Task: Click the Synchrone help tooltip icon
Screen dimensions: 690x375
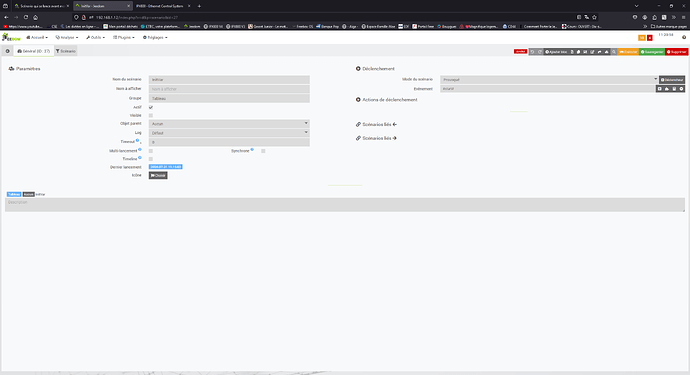Action: tap(252, 150)
